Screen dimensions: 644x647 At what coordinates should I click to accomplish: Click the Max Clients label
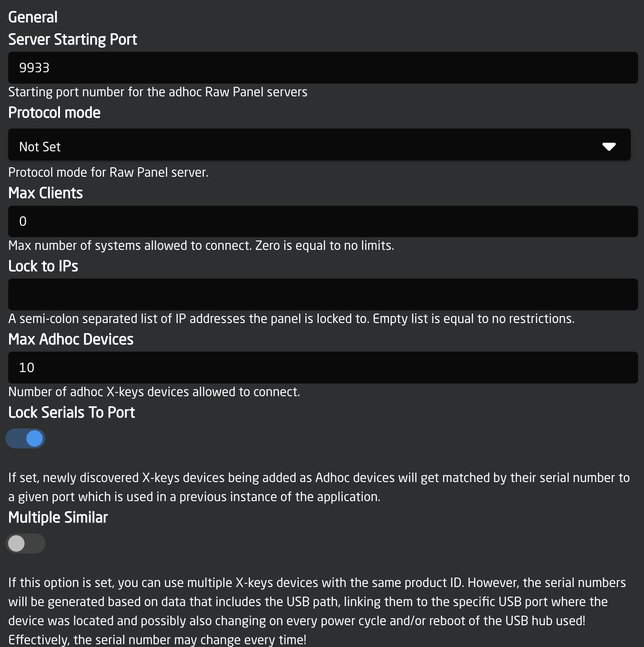pyautogui.click(x=45, y=193)
